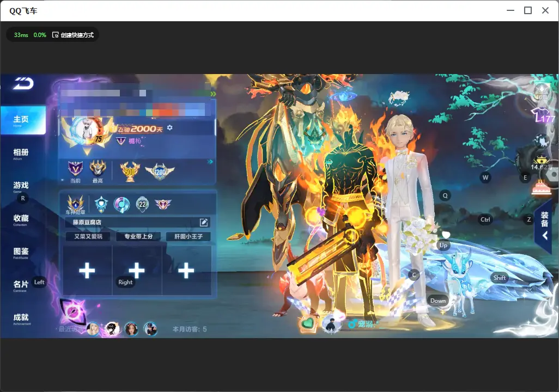
Task: Open second recent visitor avatar, dark-haired
Action: [x=112, y=328]
